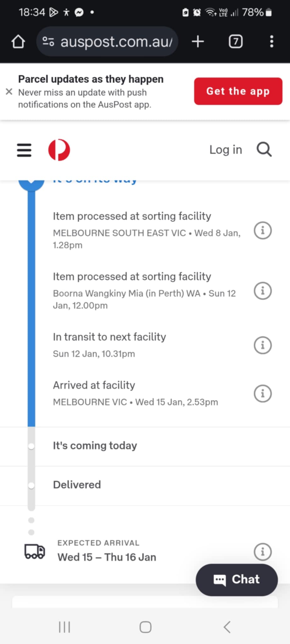Show info for Arrived at facility event

click(263, 393)
